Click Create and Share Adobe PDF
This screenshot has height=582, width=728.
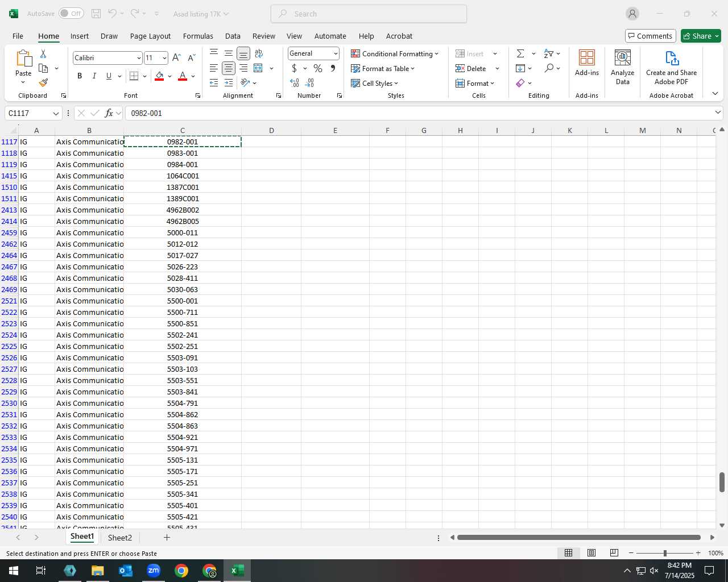pyautogui.click(x=672, y=67)
